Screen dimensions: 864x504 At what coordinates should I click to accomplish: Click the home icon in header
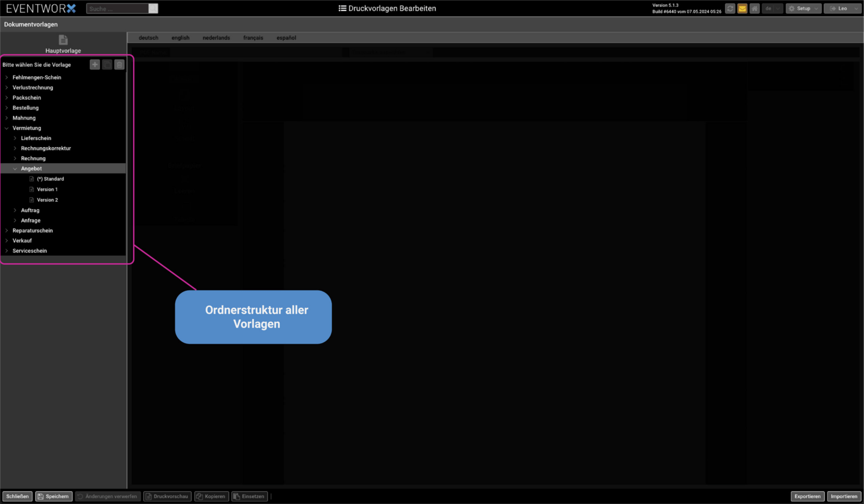tap(755, 9)
